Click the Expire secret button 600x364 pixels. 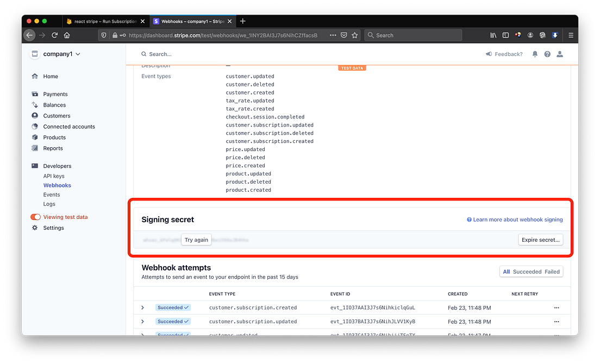tap(540, 240)
